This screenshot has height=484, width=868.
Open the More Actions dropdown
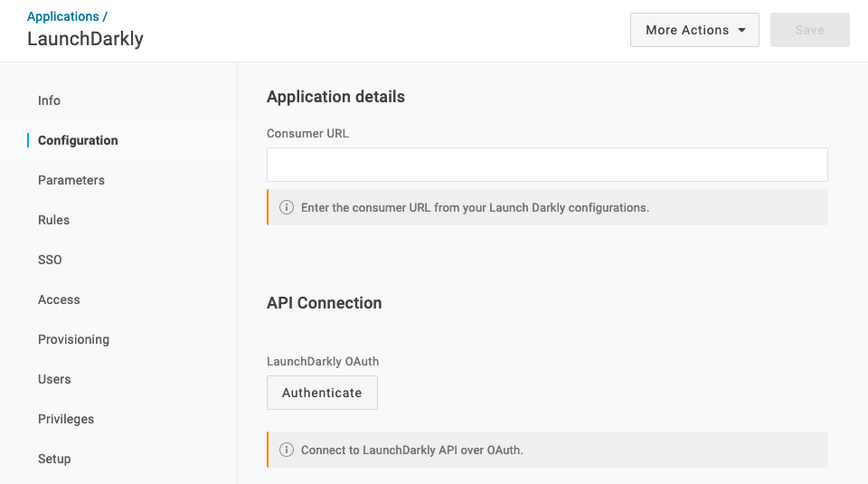(694, 30)
